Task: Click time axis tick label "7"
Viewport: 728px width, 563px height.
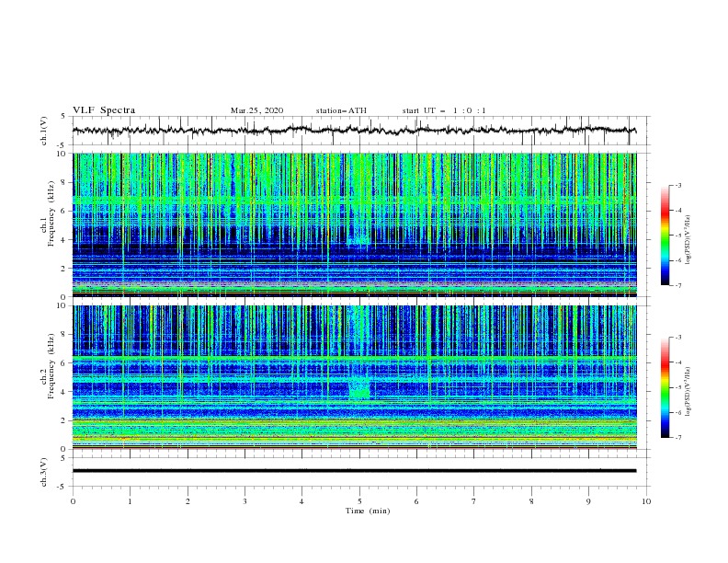Action: tap(474, 501)
